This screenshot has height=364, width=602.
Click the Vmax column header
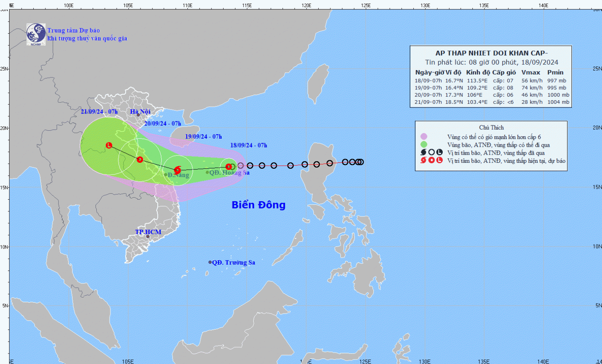[x=531, y=73]
